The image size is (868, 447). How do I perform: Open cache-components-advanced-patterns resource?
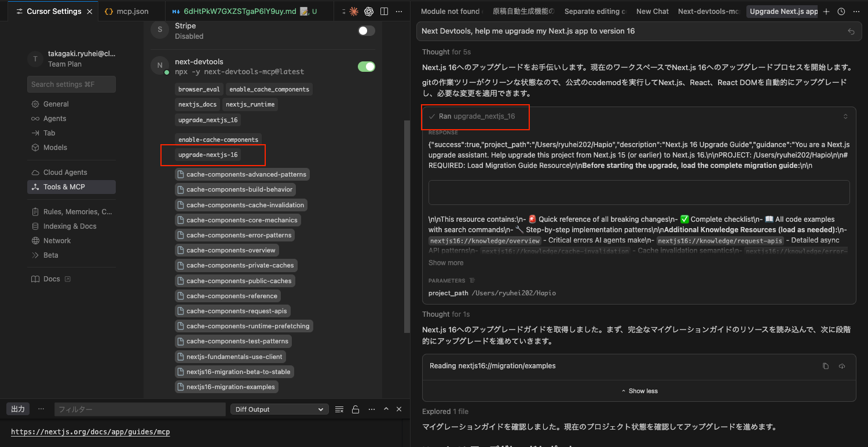coord(242,174)
